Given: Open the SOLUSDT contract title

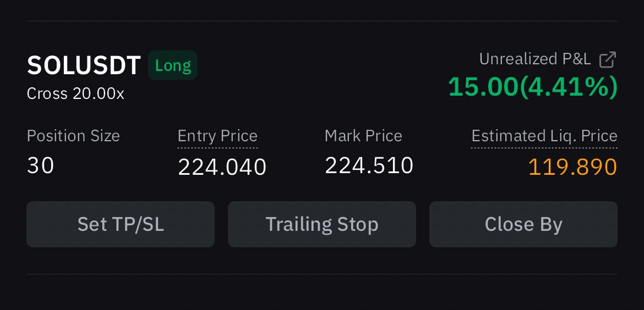Looking at the screenshot, I should 84,65.
